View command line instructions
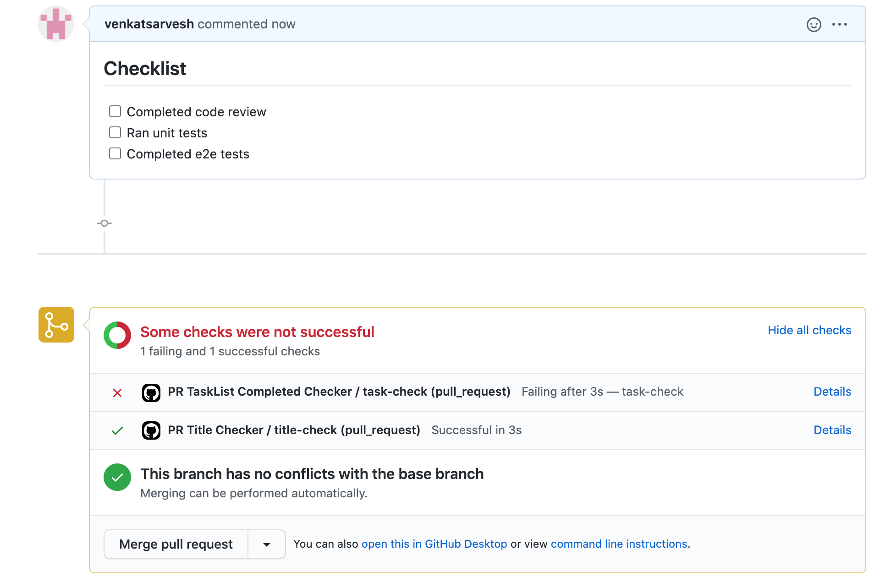Screen dimensions: 880x588 619,544
